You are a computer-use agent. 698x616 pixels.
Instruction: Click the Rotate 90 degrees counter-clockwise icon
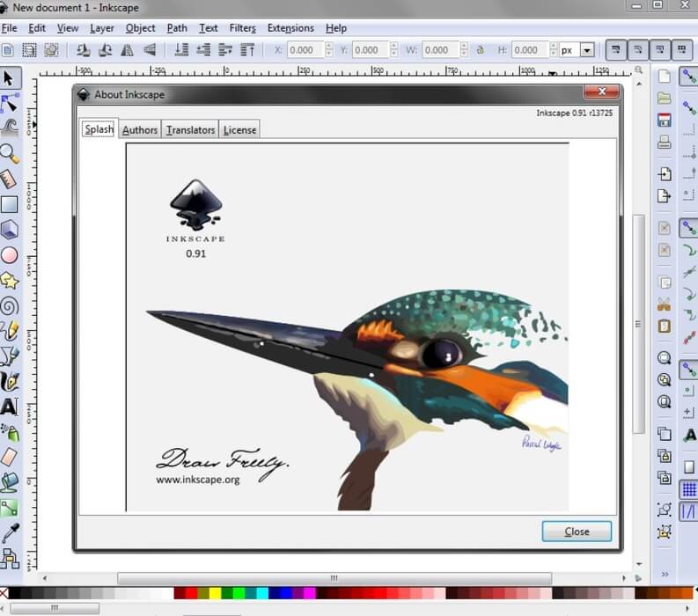(x=84, y=50)
